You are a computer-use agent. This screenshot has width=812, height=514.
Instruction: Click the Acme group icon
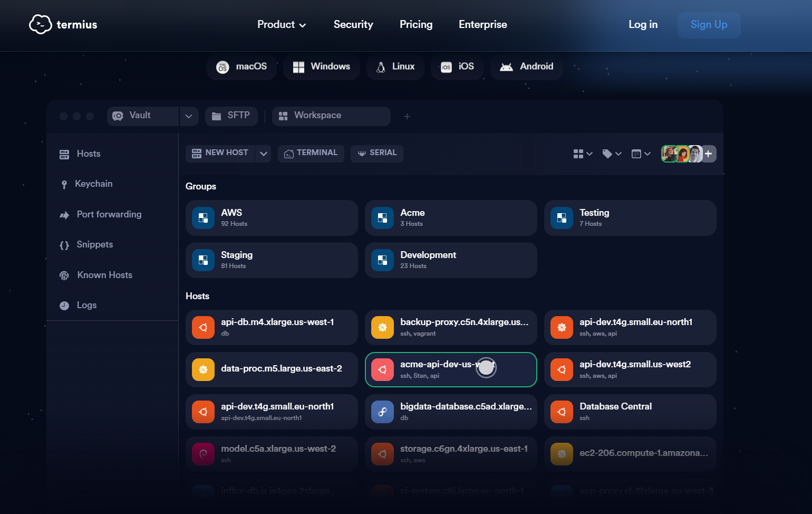point(382,218)
